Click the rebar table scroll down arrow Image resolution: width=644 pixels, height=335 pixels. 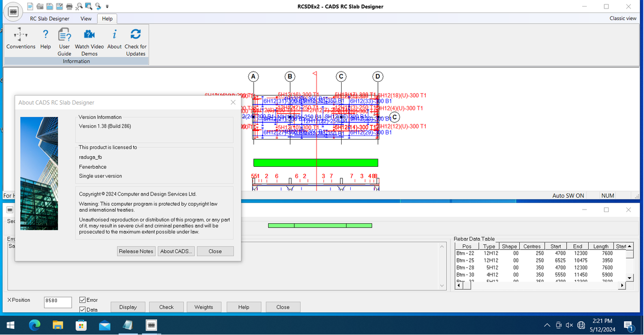click(629, 278)
